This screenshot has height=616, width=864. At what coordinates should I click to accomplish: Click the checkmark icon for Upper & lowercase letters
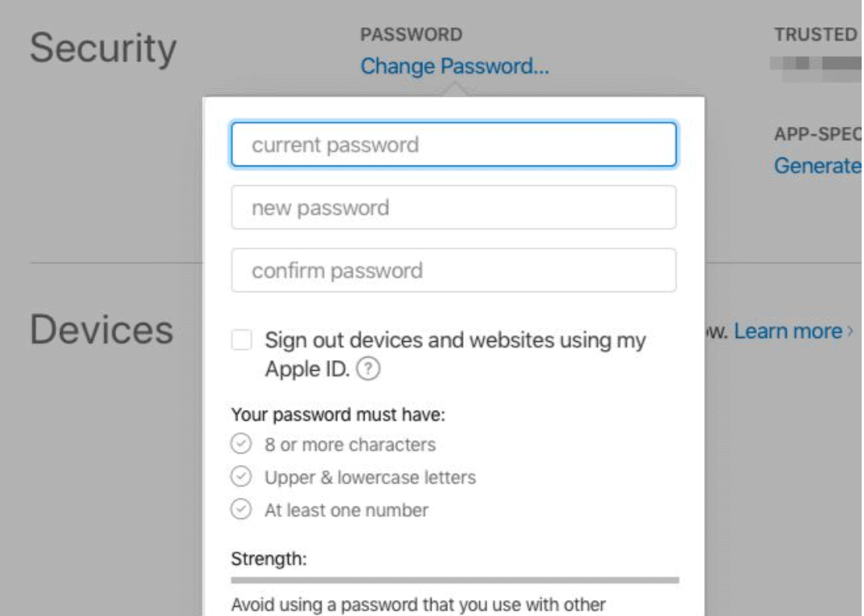[241, 476]
